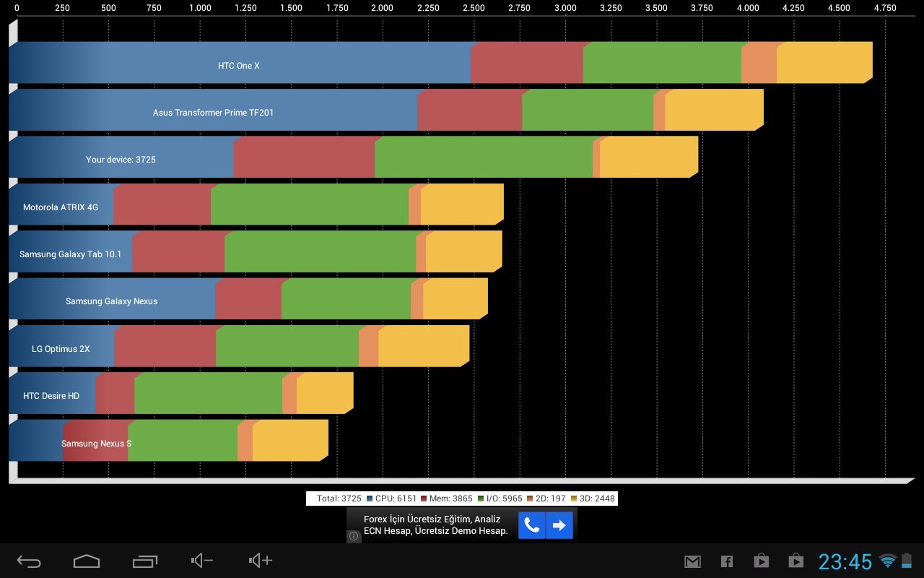Click the "2.500" axis tick label
The height and width of the screenshot is (578, 924).
474,8
